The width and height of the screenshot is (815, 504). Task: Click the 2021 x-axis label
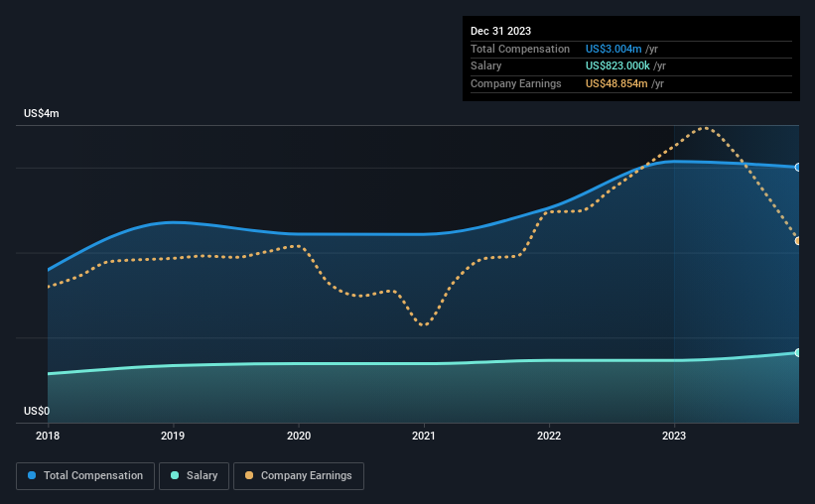pos(424,436)
